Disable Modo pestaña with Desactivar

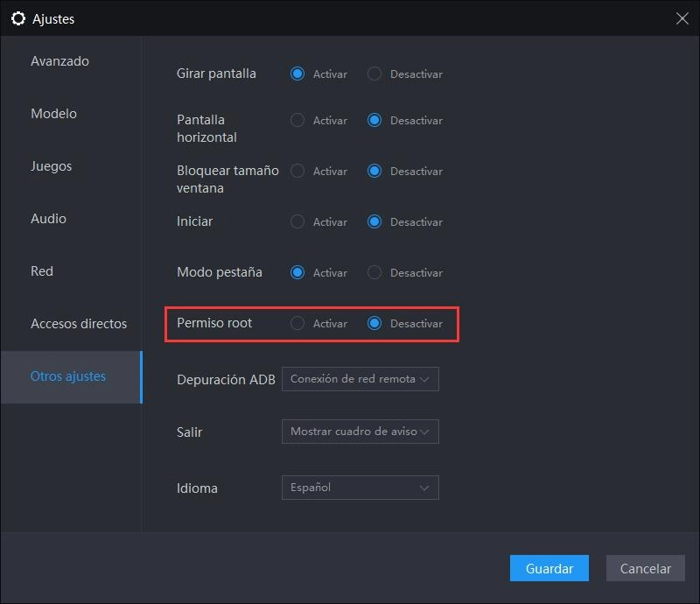click(x=374, y=272)
